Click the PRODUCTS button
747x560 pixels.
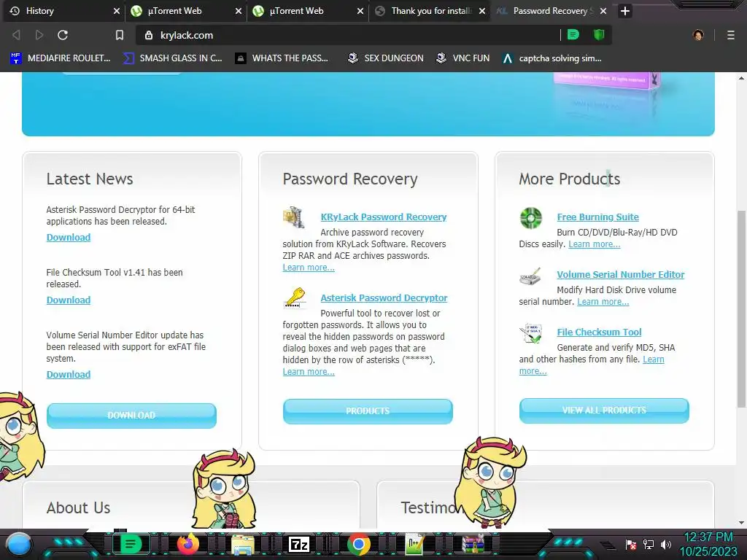tap(368, 411)
